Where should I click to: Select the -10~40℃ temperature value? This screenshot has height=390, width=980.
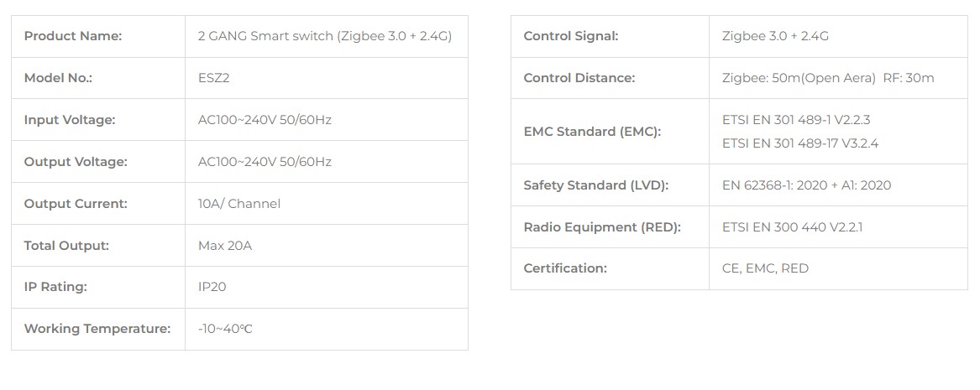(225, 329)
